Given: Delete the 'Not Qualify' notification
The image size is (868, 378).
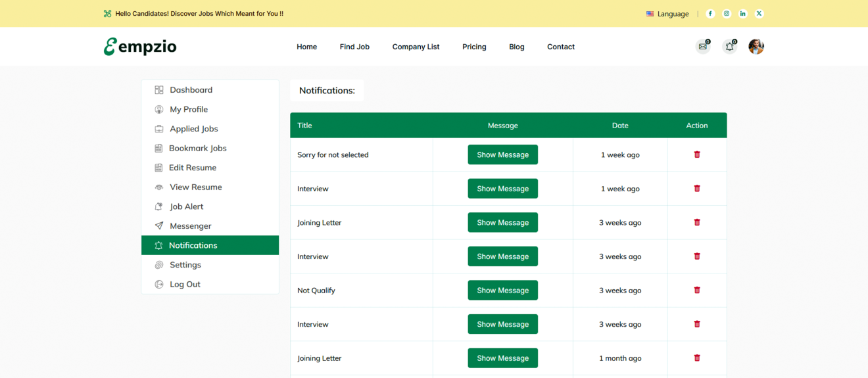Looking at the screenshot, I should tap(697, 290).
